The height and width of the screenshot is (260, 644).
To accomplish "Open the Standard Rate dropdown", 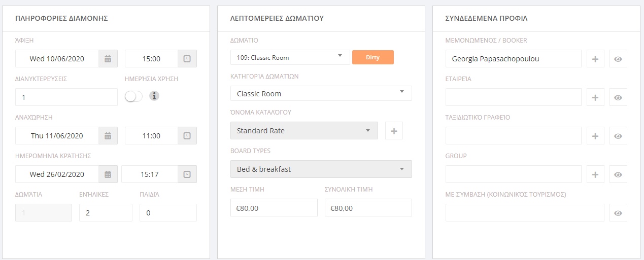I will (304, 131).
